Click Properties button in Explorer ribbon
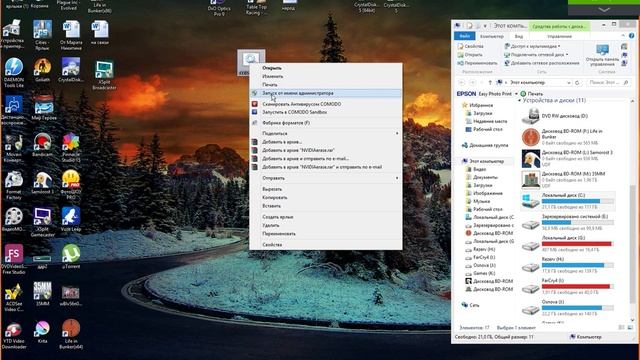 coord(471,47)
